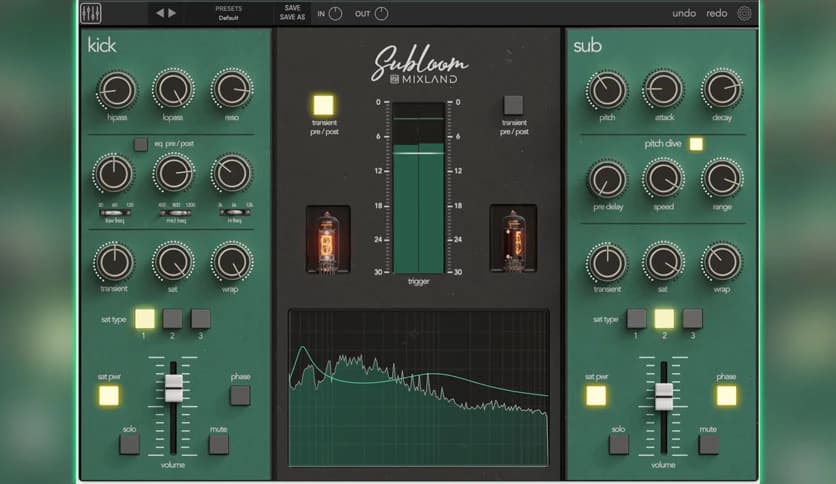Click the kick reso knob

pos(232,89)
